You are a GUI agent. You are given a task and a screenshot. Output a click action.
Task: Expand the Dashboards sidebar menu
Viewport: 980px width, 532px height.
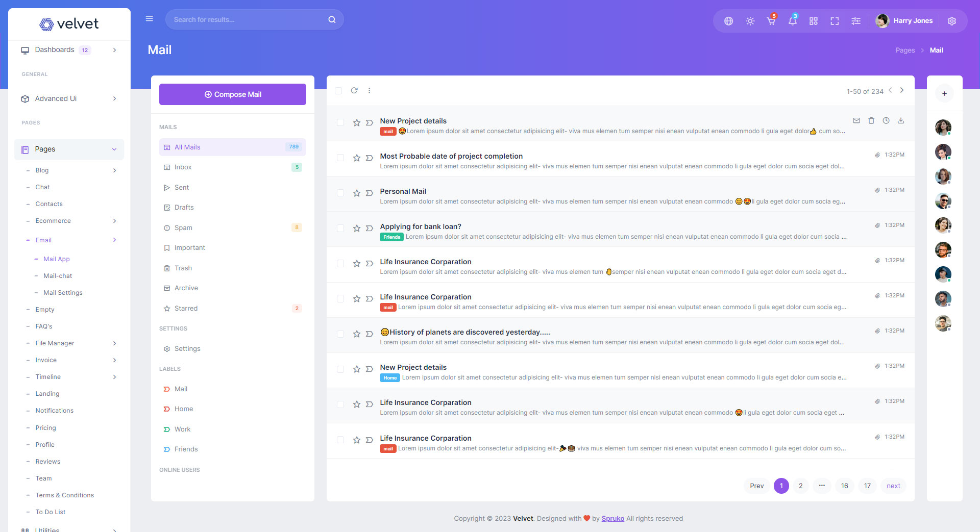[69, 50]
